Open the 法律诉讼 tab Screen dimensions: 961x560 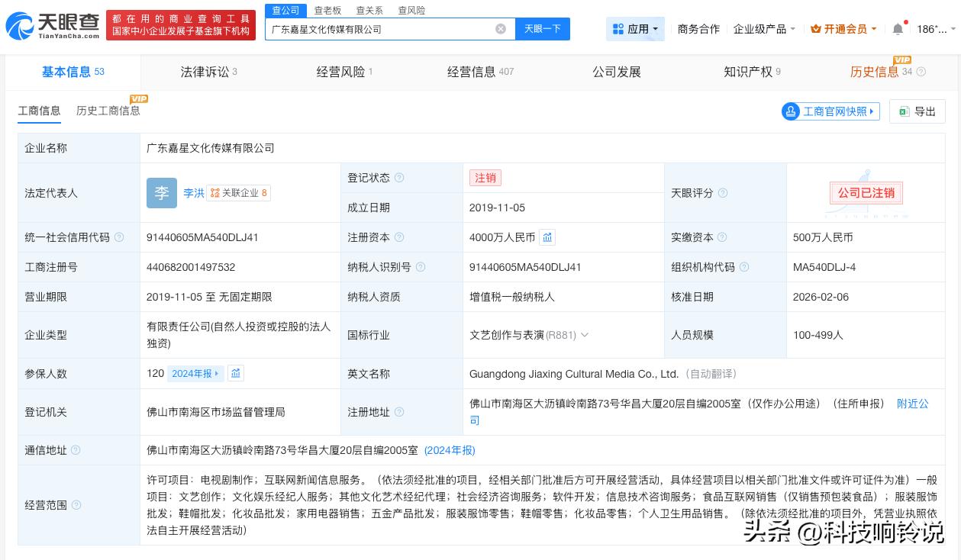[x=208, y=72]
